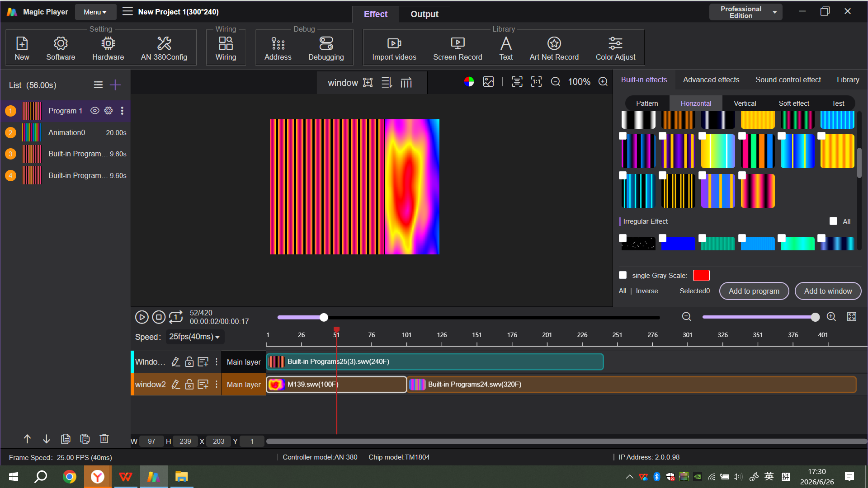Check the All checkbox for Irregular Effect
This screenshot has height=488, width=868.
(x=833, y=221)
